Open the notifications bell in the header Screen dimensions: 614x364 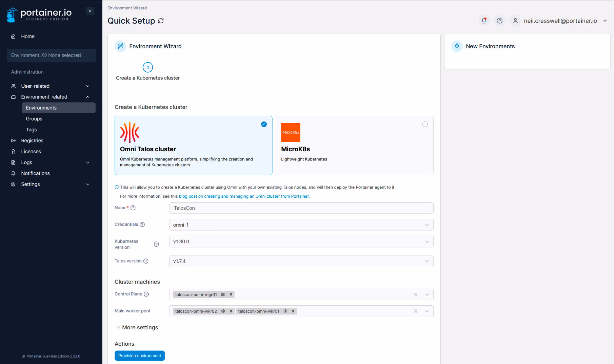484,21
